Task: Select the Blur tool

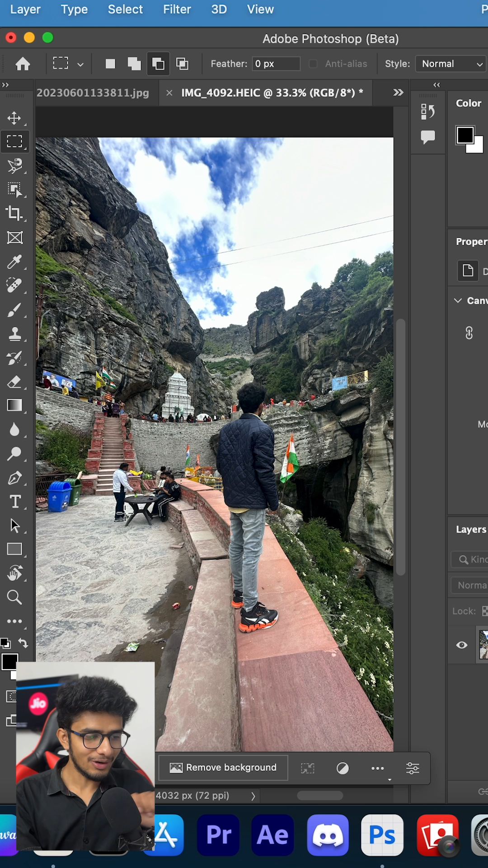Action: [x=14, y=429]
